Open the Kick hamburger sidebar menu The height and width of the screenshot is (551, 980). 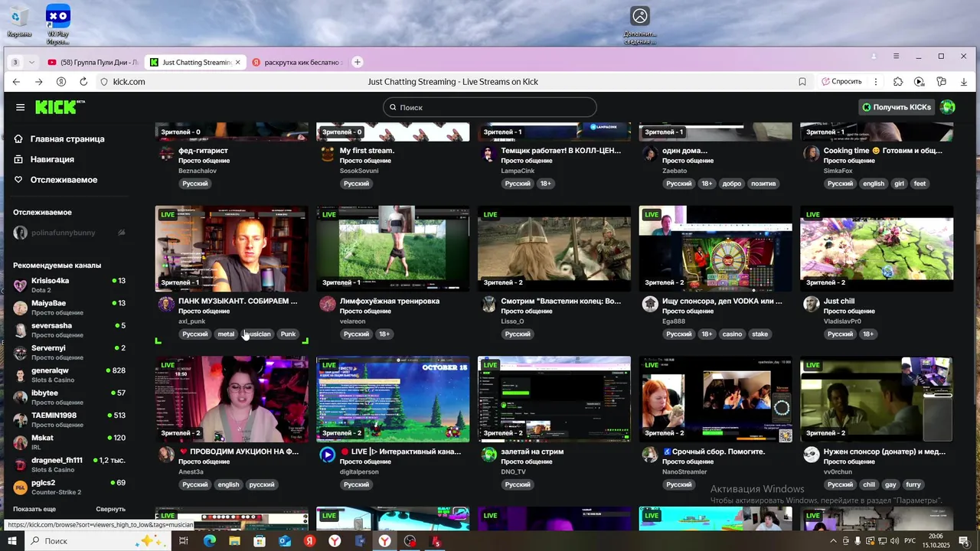(x=21, y=107)
